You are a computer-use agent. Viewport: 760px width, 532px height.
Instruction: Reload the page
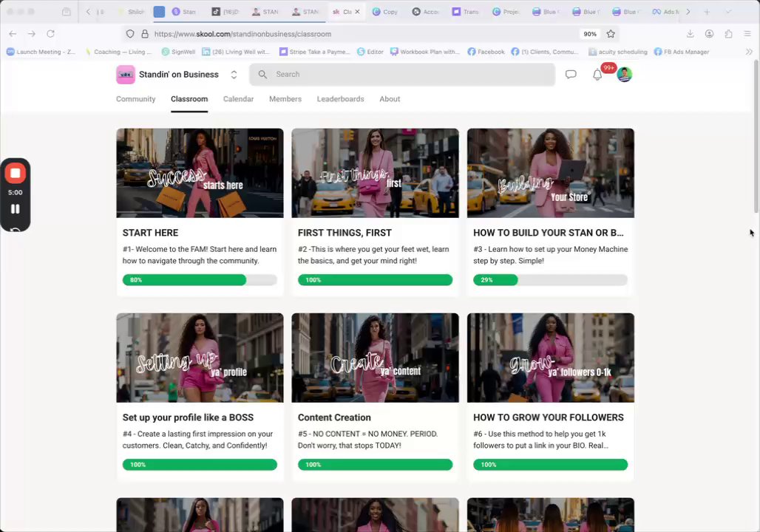point(50,34)
